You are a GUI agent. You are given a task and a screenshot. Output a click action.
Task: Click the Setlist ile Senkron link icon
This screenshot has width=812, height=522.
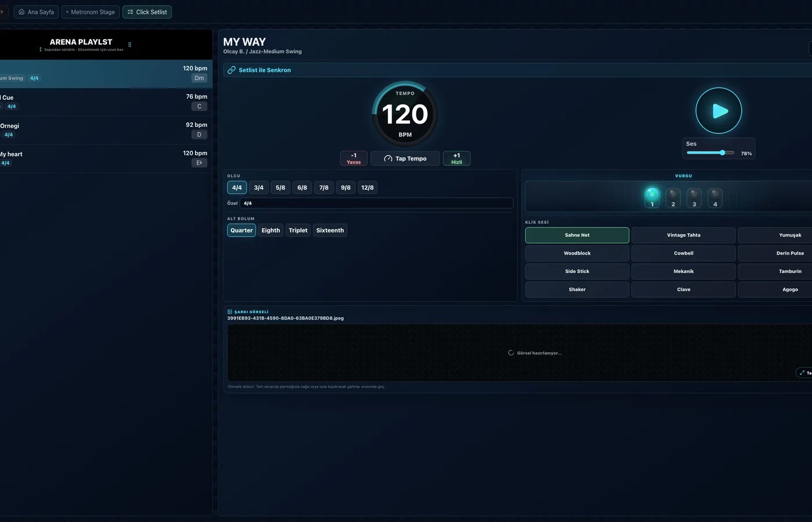(x=231, y=70)
